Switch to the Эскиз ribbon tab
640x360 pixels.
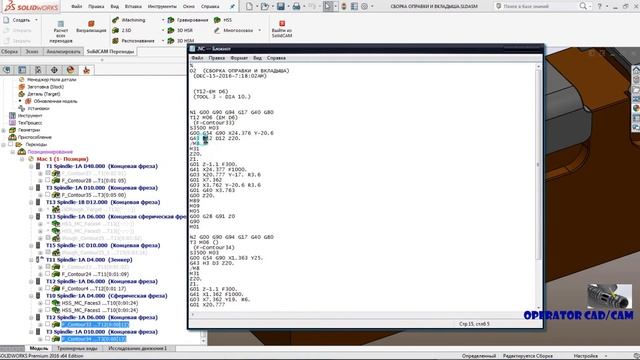tap(32, 51)
